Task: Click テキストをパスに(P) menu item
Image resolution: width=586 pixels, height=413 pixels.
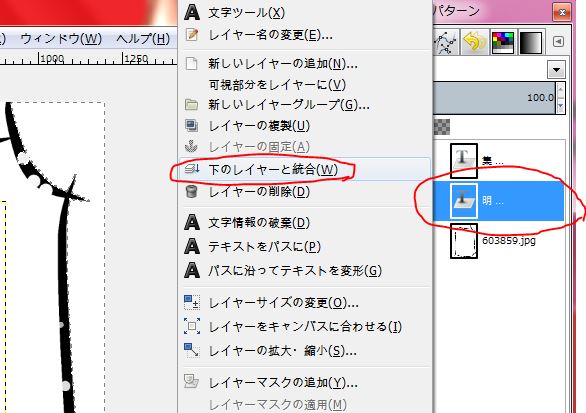Action: point(305,247)
